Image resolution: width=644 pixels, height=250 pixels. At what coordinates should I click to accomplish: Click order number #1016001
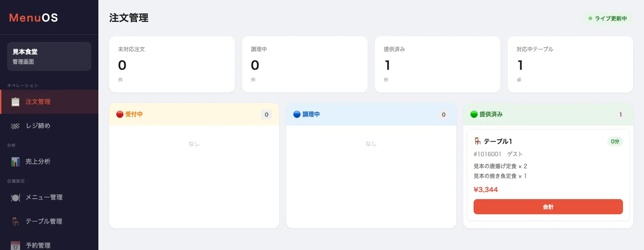point(487,154)
